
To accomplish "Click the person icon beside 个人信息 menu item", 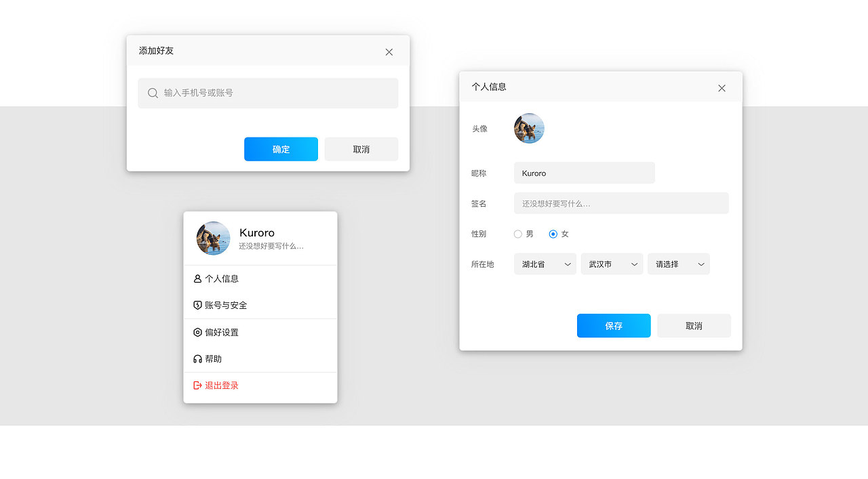I will click(x=197, y=278).
